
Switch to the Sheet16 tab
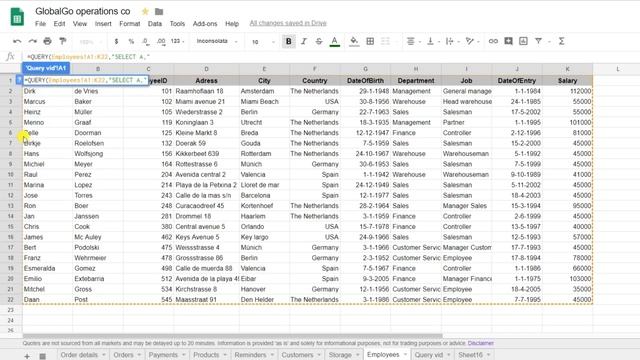[474, 355]
